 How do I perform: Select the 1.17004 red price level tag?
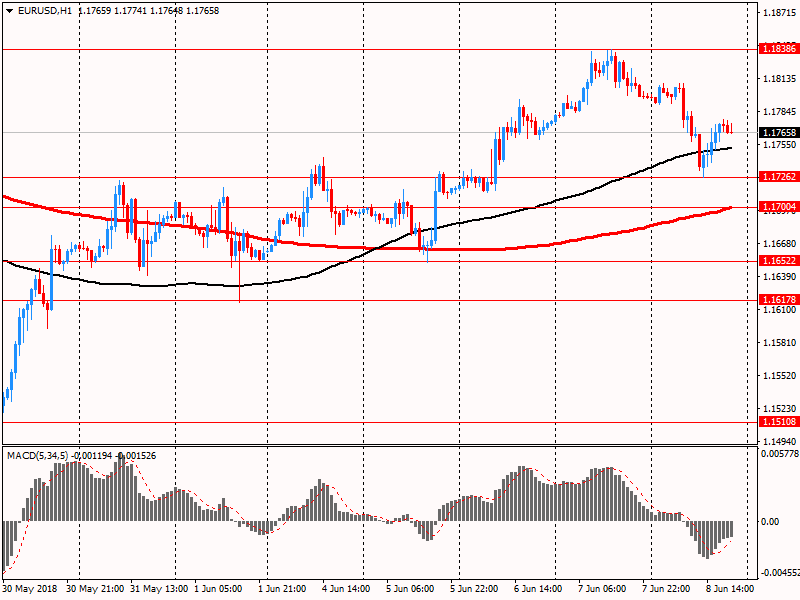(779, 207)
